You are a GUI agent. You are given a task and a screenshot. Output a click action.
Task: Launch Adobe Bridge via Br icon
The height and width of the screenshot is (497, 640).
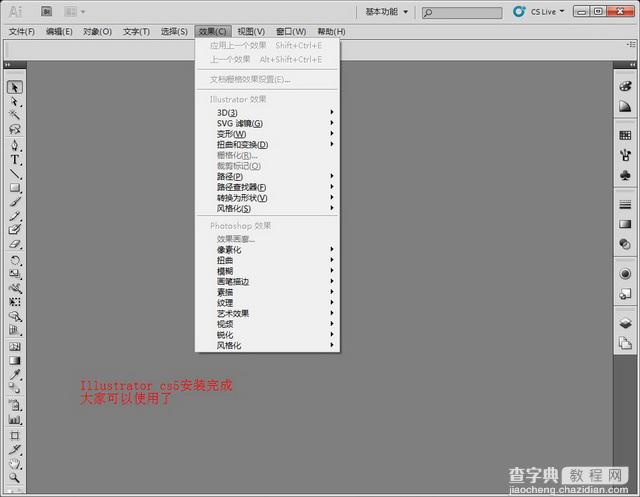pyautogui.click(x=47, y=11)
